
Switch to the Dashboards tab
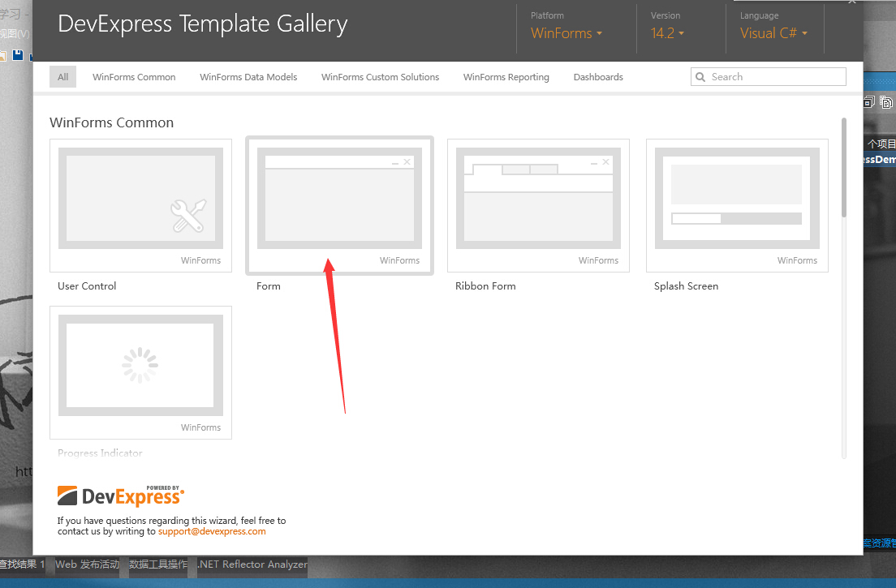click(x=598, y=77)
